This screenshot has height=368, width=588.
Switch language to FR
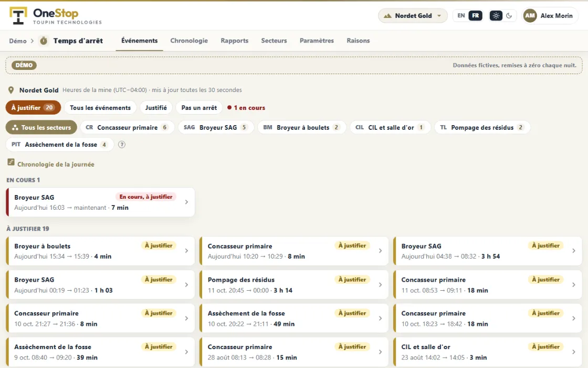point(475,16)
